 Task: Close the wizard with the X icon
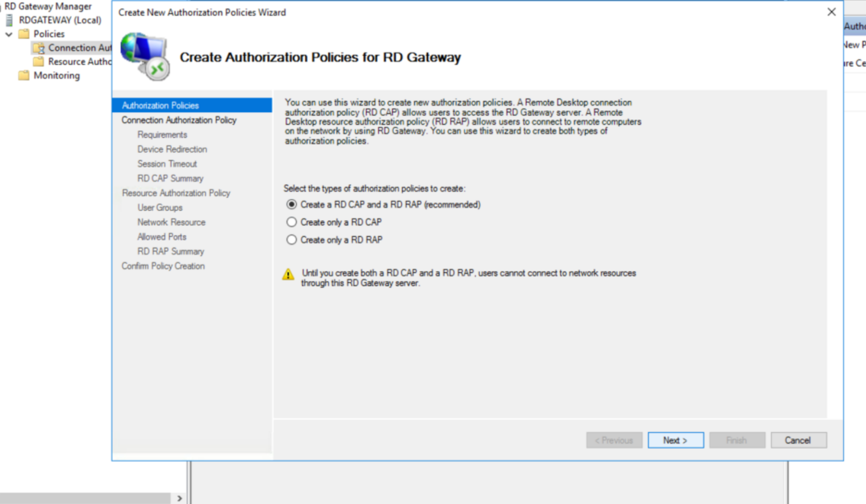831,12
